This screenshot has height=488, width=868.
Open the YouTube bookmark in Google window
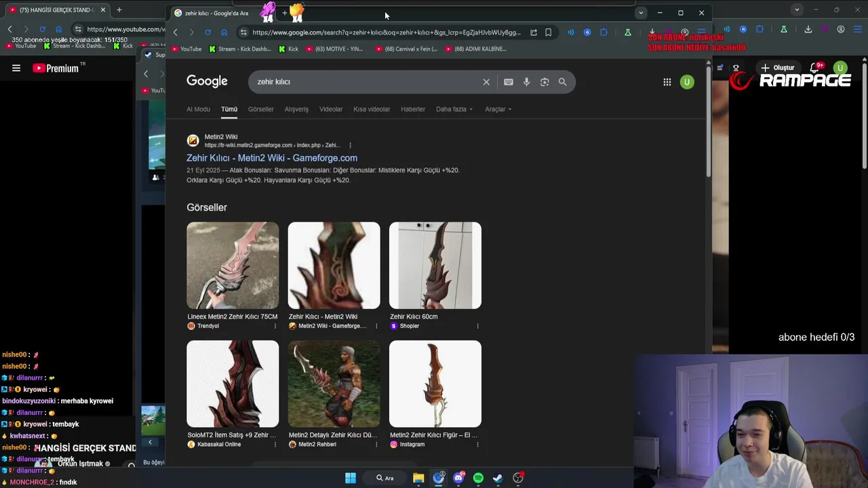coord(186,49)
